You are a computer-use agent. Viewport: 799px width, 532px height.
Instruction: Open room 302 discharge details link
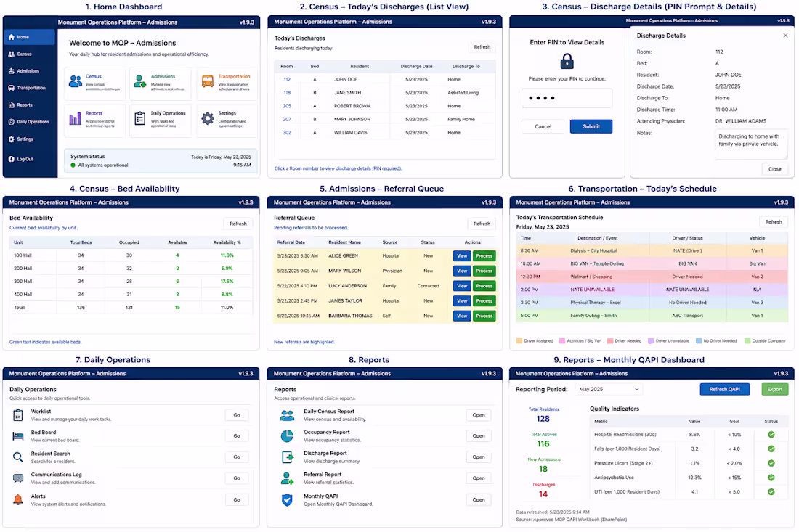click(x=287, y=132)
